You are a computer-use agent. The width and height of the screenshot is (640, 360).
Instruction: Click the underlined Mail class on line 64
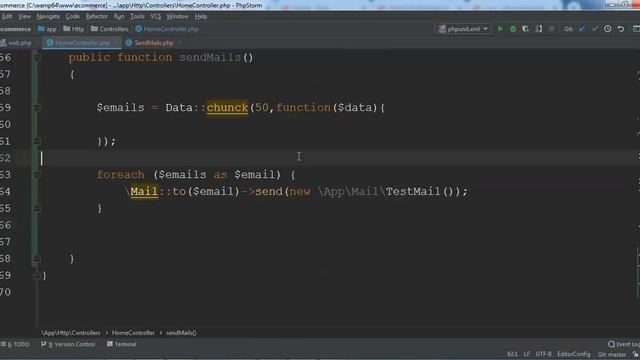(x=144, y=191)
